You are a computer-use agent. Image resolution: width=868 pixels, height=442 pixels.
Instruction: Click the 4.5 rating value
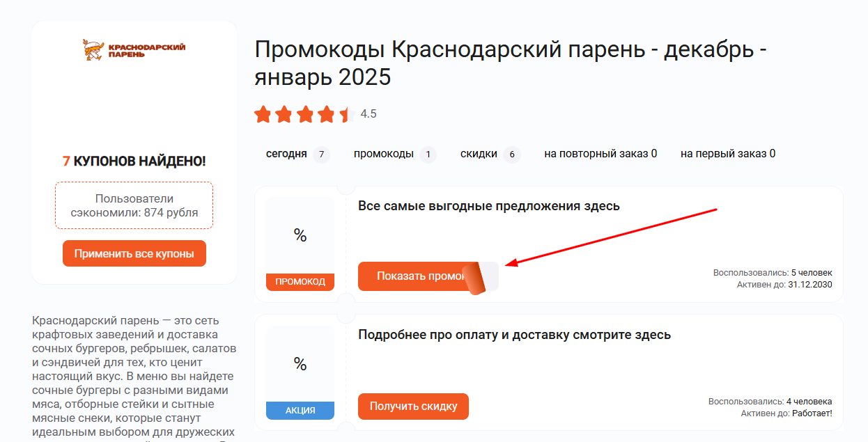pyautogui.click(x=369, y=114)
